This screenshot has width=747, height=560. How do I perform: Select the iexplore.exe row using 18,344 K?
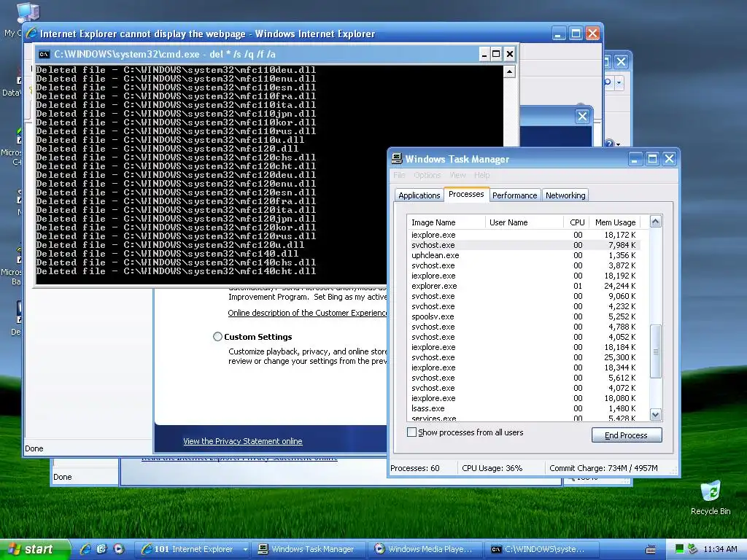coord(524,367)
